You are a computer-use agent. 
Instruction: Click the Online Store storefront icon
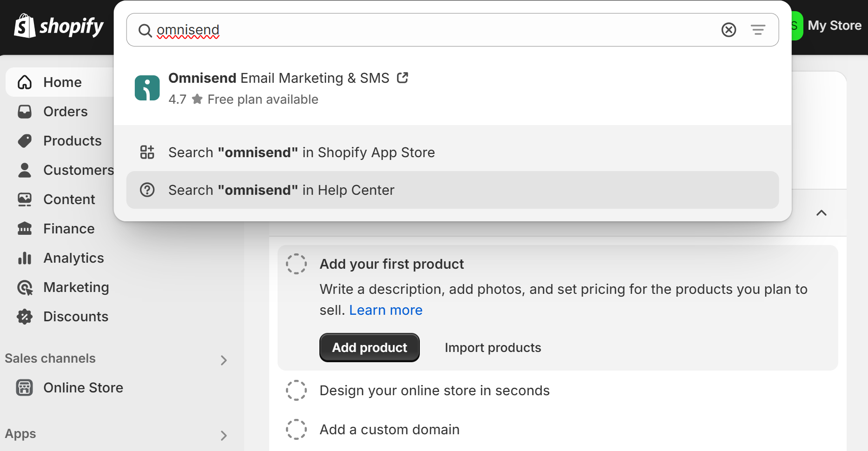click(25, 388)
